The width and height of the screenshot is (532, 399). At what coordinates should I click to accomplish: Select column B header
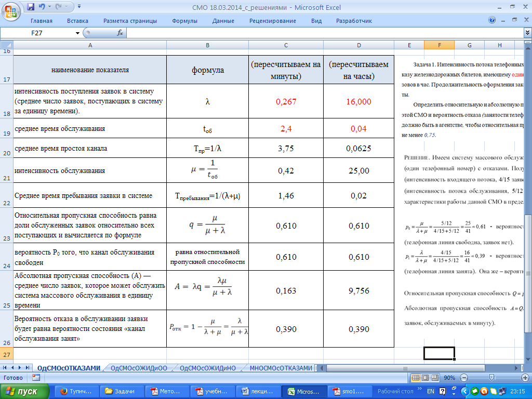point(208,45)
